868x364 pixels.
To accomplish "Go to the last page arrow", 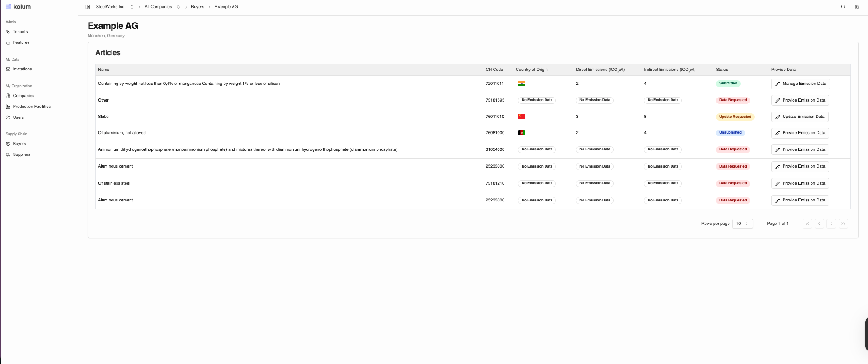I will [x=843, y=224].
